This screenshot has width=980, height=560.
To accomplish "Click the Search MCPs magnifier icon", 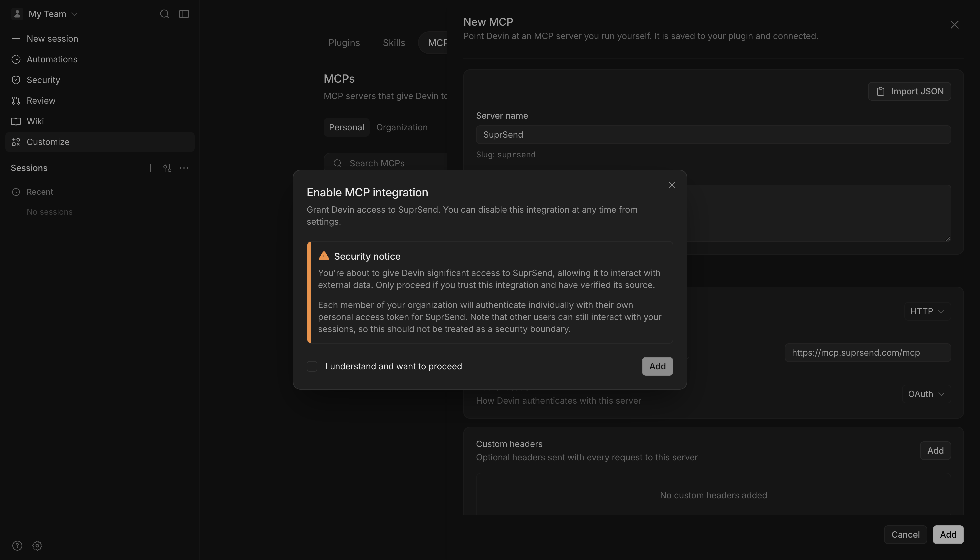I will click(x=338, y=163).
